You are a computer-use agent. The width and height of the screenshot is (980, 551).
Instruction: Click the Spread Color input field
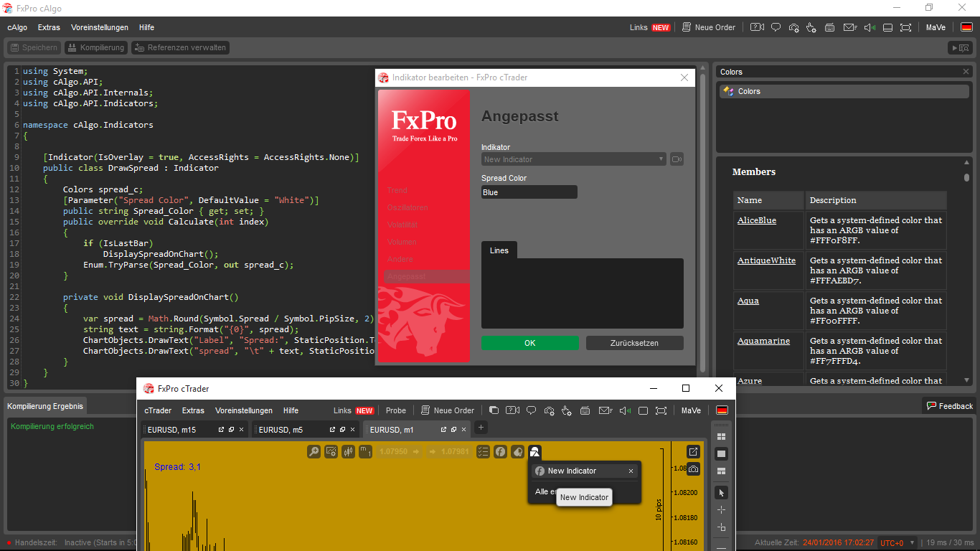529,192
